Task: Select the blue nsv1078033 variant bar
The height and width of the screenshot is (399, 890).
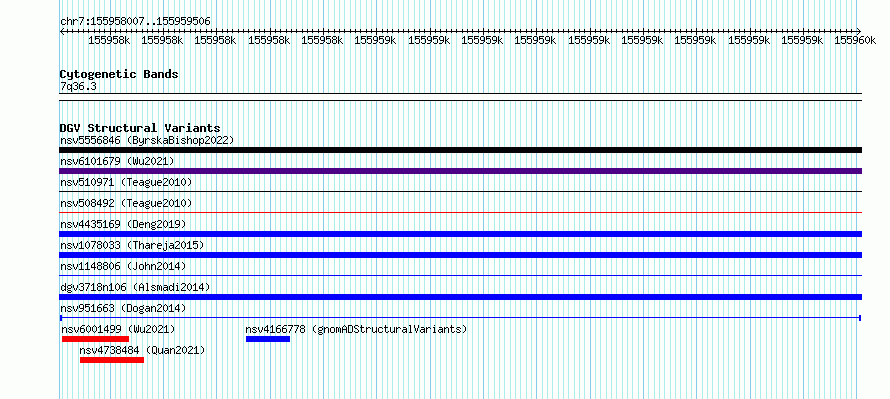Action: pyautogui.click(x=460, y=255)
